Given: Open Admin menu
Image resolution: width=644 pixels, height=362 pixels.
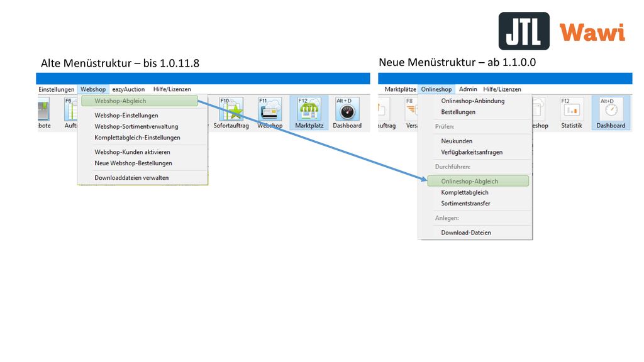Looking at the screenshot, I should coord(468,89).
